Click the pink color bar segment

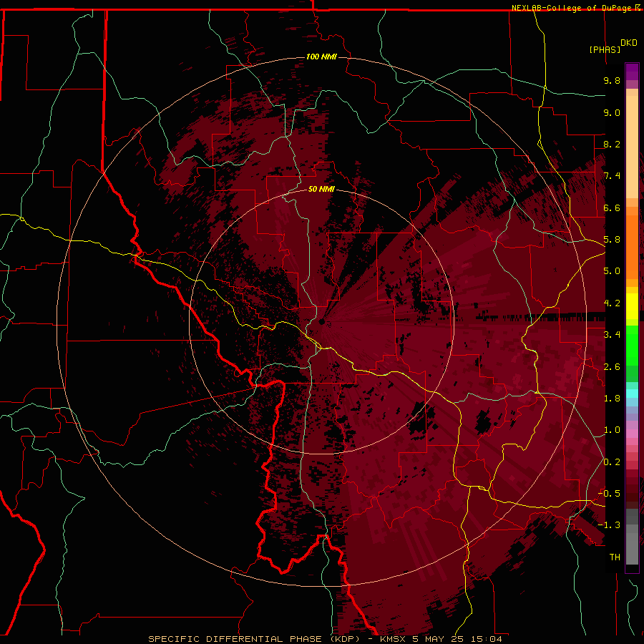632,434
